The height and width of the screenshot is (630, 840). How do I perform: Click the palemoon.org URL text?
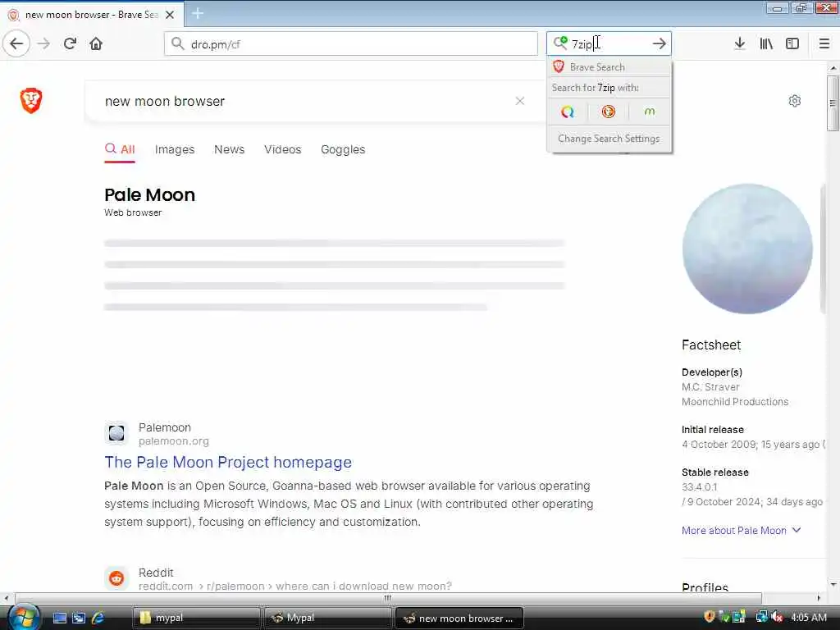click(x=174, y=441)
